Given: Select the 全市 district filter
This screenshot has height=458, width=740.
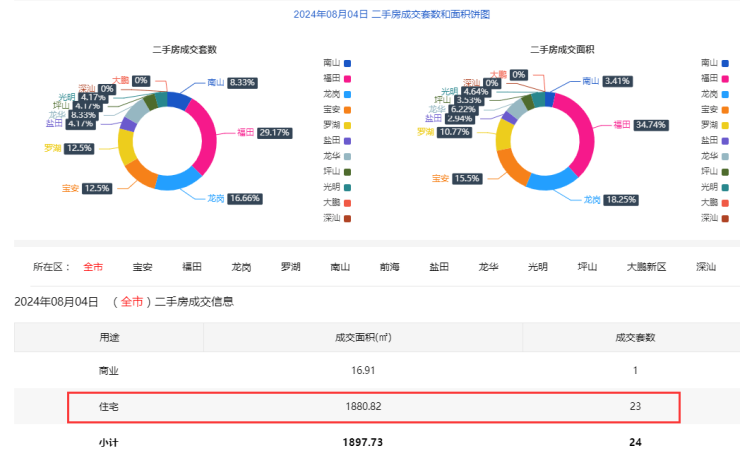Looking at the screenshot, I should (x=93, y=267).
